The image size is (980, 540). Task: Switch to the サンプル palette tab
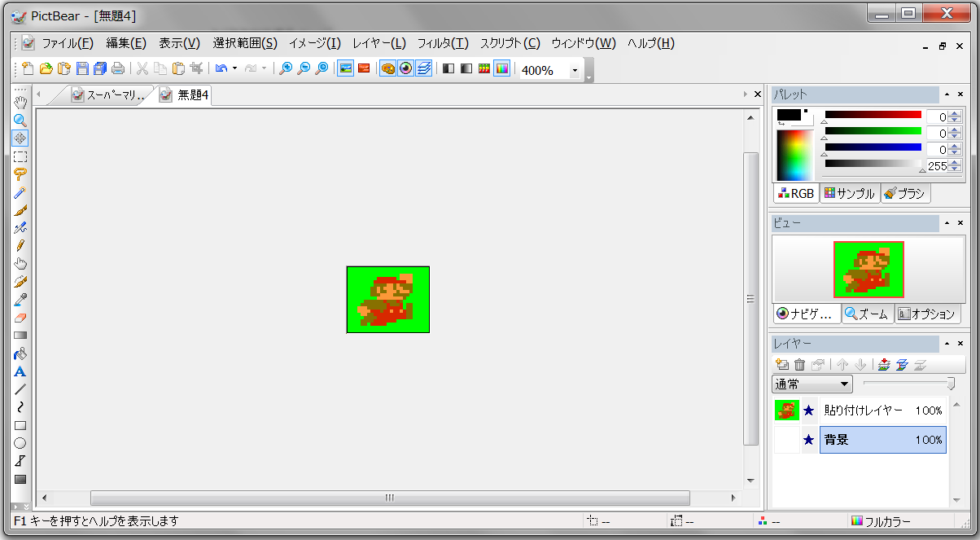850,193
